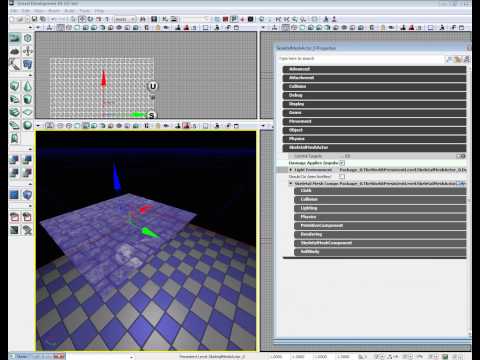Viewport: 480px width, 360px height.
Task: Expand the Rendering subcategory
Action: click(x=380, y=234)
